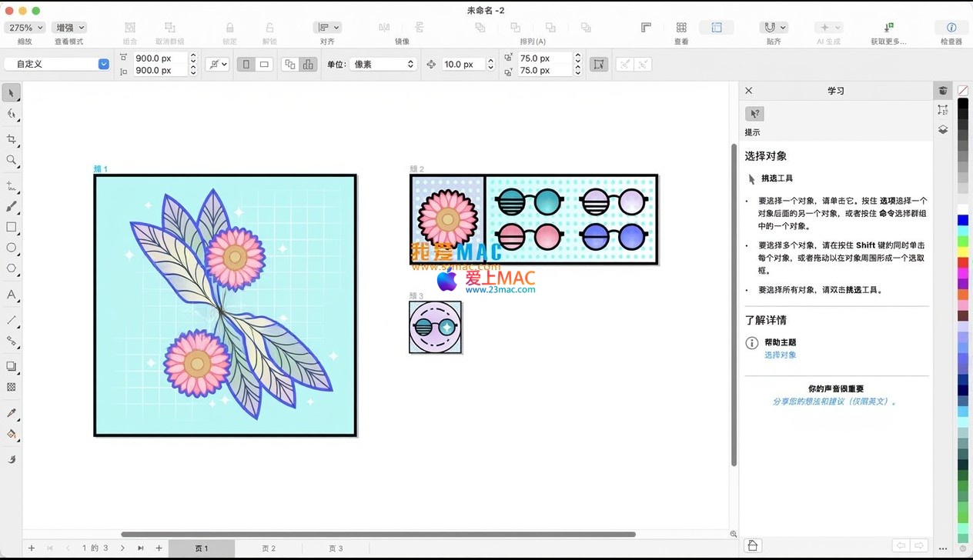Select the Eyedropper tool

coord(11,413)
